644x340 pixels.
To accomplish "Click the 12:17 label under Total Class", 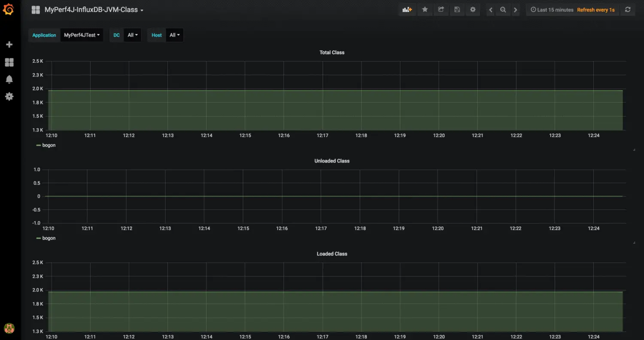I will 322,135.
